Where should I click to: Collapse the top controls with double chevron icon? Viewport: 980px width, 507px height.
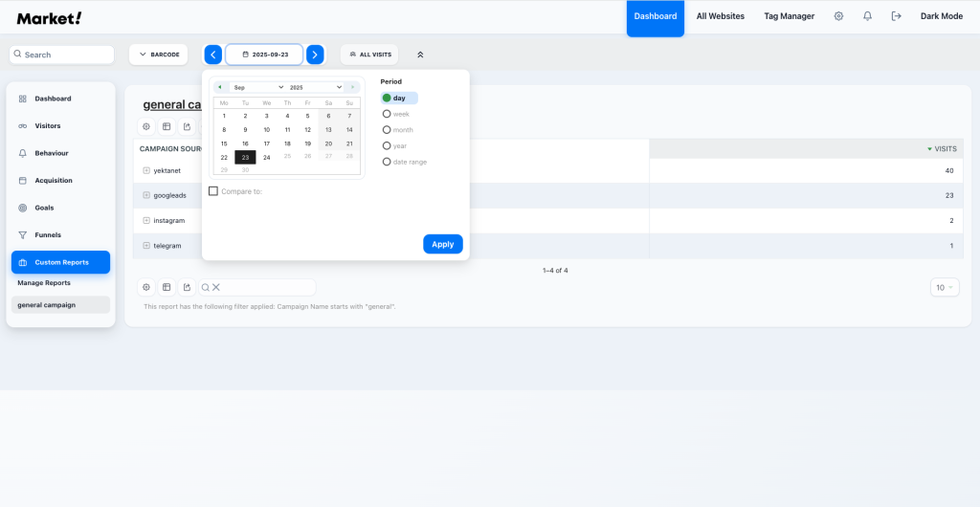click(x=420, y=55)
